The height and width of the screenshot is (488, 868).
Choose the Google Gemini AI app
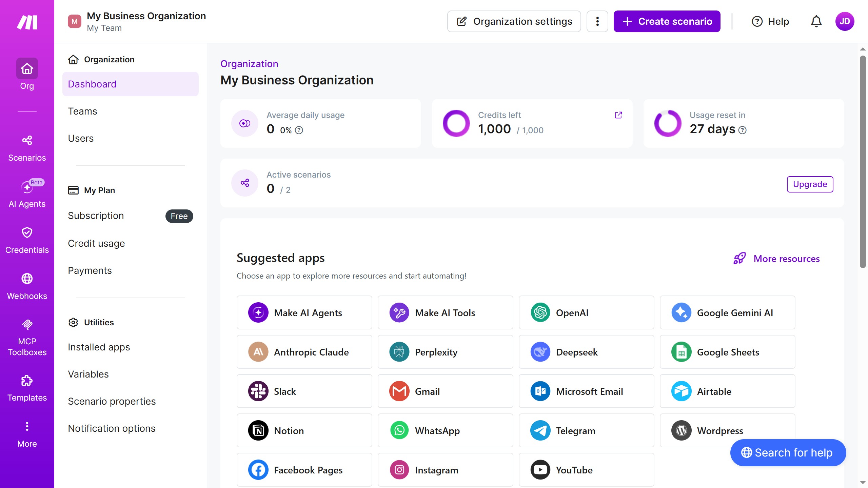click(728, 312)
